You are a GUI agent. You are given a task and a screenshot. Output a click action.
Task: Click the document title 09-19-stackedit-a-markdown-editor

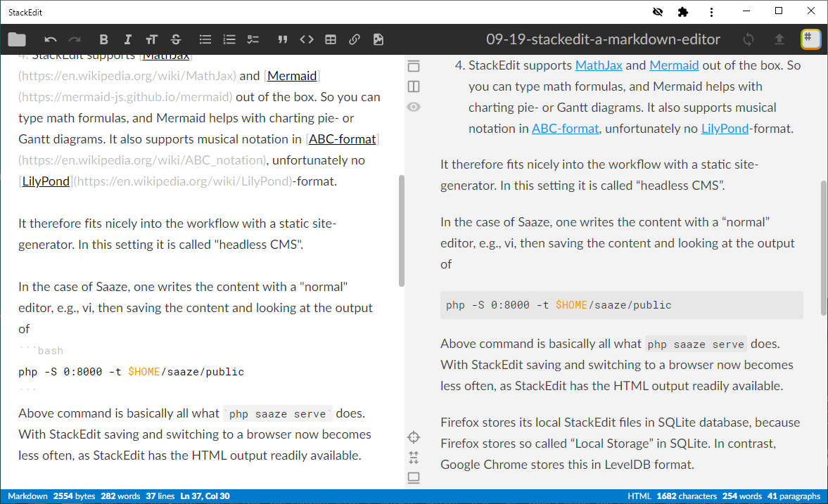(x=604, y=39)
